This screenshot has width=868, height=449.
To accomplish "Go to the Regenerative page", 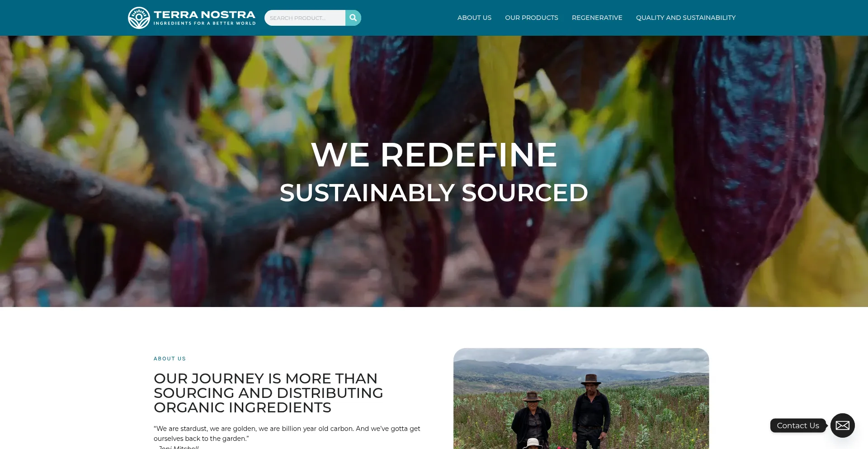I will tap(597, 18).
